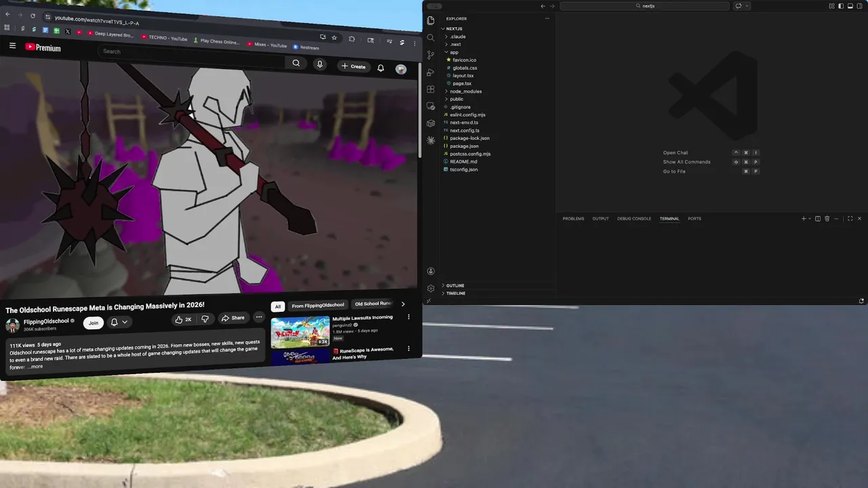This screenshot has height=488, width=868.
Task: Select the From FlippingOldschool filter chip
Action: point(318,305)
